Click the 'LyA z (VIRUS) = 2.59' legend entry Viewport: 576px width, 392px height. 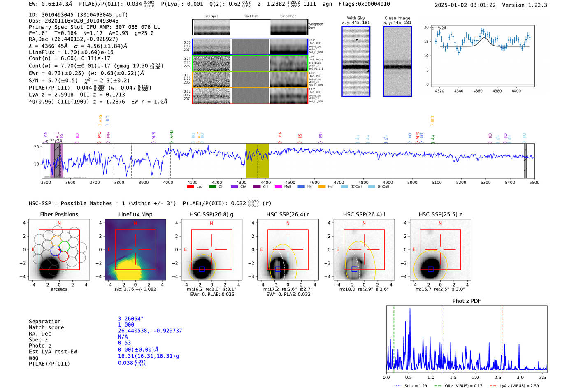click(514, 386)
